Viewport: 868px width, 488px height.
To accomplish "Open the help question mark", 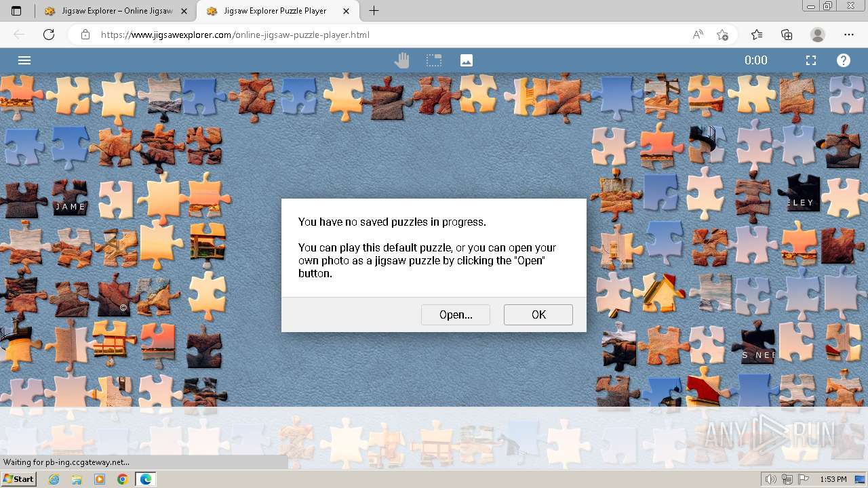I will (844, 60).
